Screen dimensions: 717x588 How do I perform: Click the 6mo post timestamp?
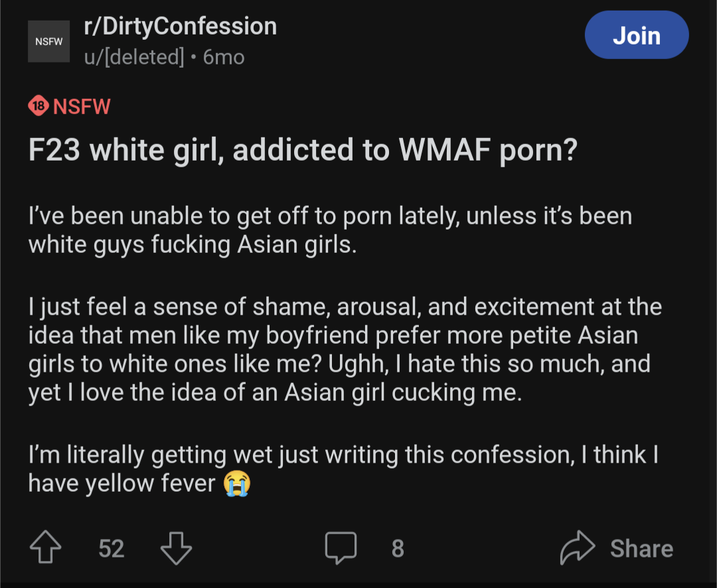[x=224, y=57]
